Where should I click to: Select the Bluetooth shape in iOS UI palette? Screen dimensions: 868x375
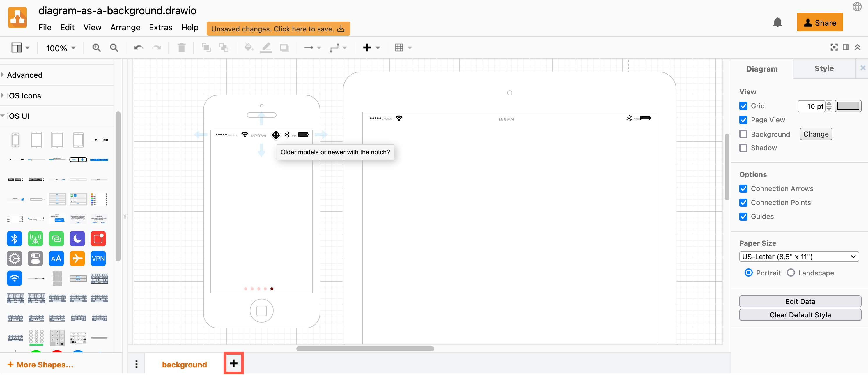click(x=14, y=238)
